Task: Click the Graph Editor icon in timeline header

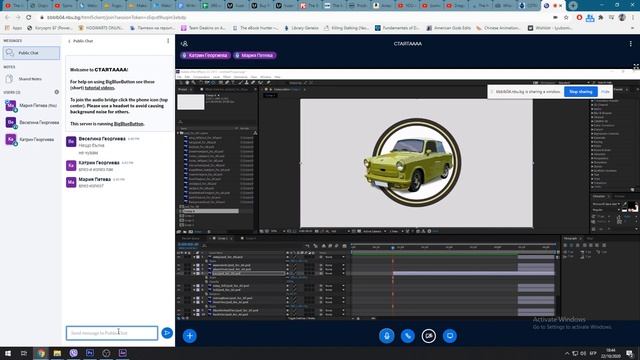Action: pos(344,246)
